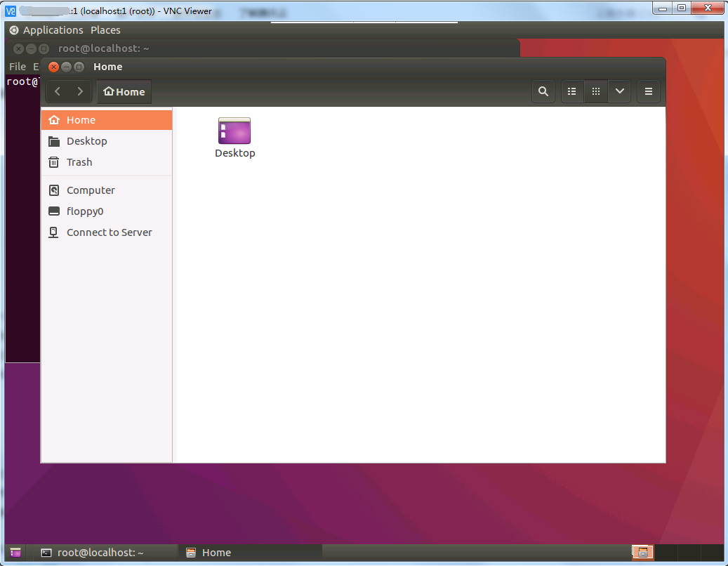Click the workspace switcher icon in bottom panel
Viewport: 728px width, 566px height.
(642, 553)
